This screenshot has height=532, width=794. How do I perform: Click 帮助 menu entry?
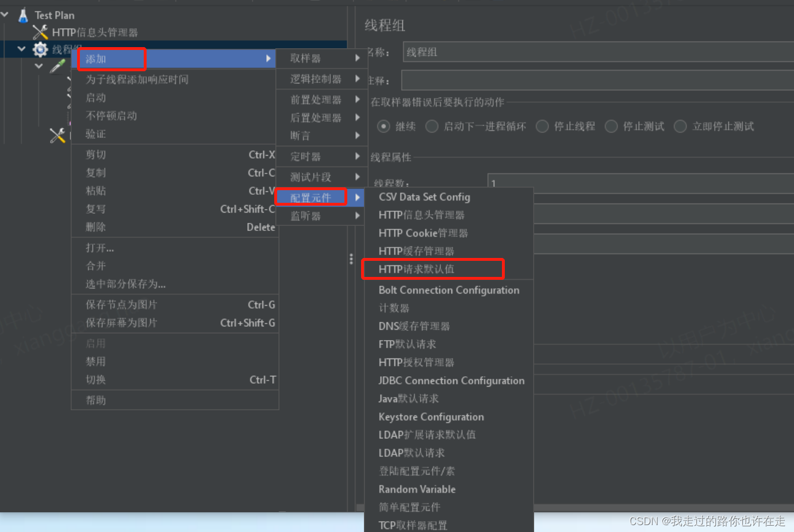[x=175, y=400]
